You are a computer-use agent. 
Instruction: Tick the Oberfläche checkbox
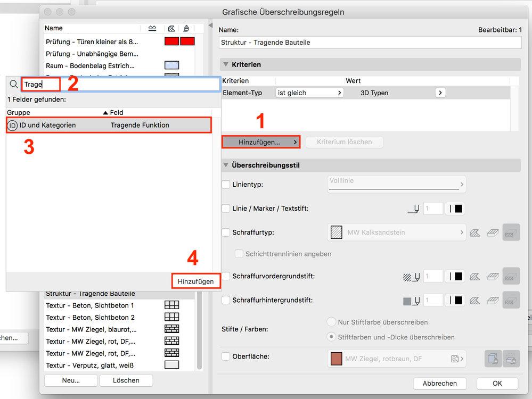226,356
